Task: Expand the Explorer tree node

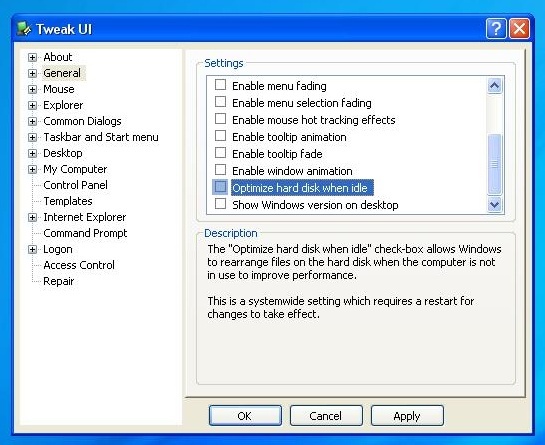Action: 32,105
